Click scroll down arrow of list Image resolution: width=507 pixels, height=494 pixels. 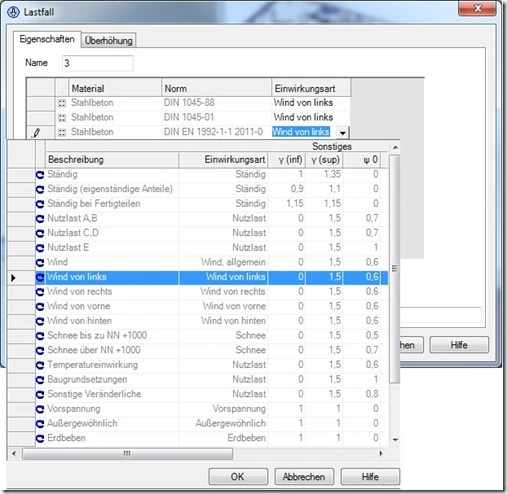395,440
